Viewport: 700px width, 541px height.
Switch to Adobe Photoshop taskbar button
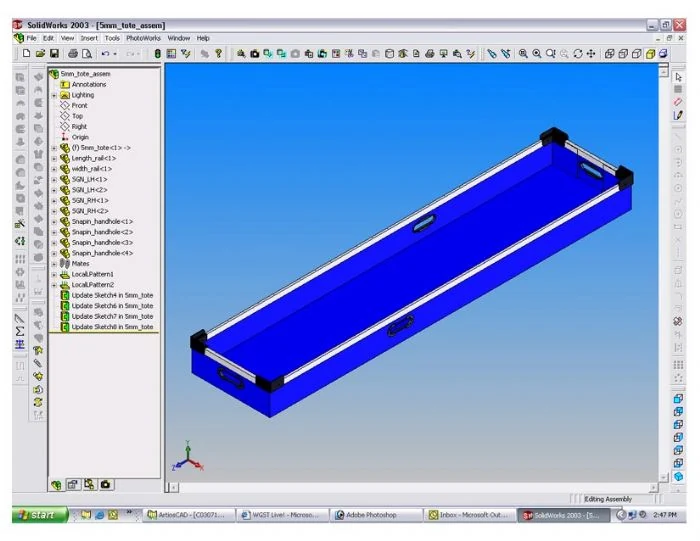[x=377, y=515]
